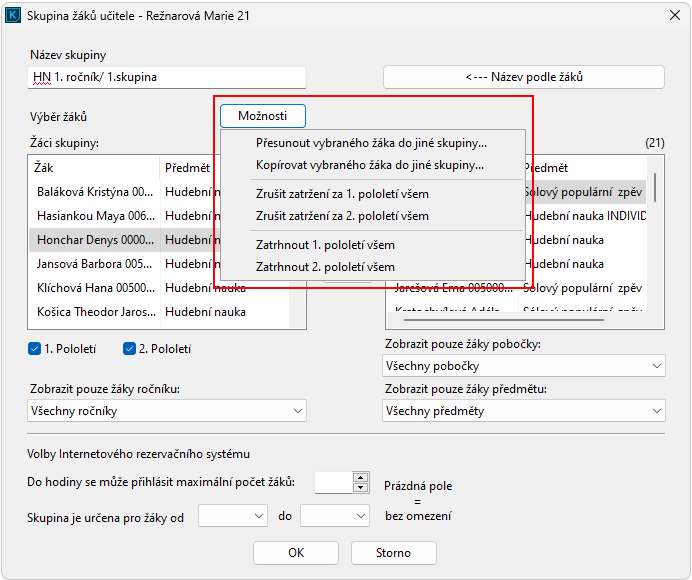The height and width of the screenshot is (580, 692).
Task: Increase the maximum student count with up arrow
Action: [x=361, y=477]
